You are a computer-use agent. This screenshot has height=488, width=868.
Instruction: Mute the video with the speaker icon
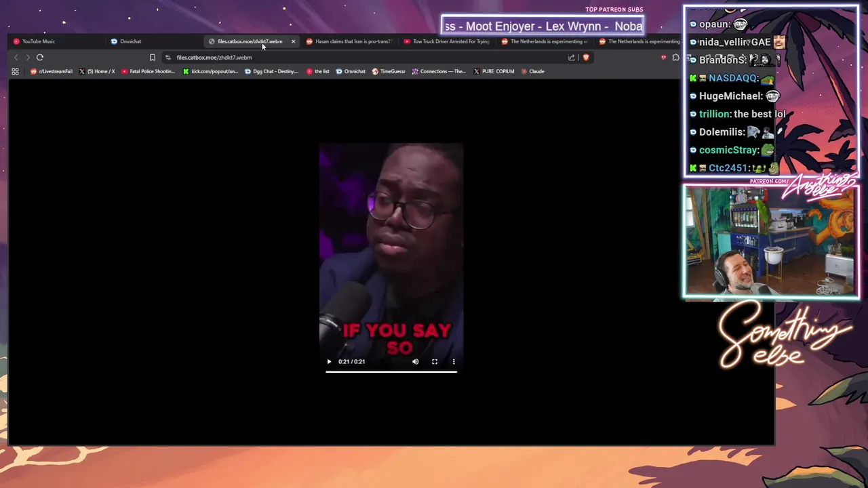416,362
